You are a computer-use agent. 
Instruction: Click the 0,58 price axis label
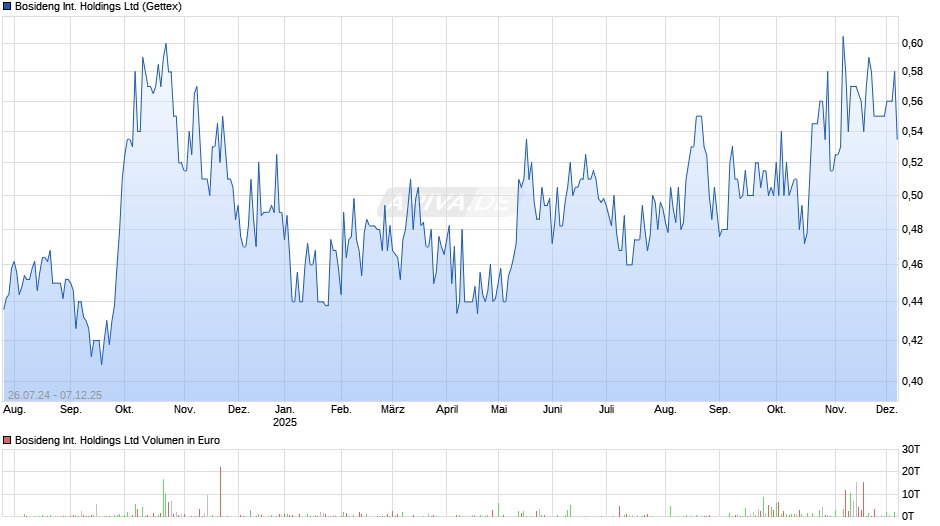[x=912, y=71]
